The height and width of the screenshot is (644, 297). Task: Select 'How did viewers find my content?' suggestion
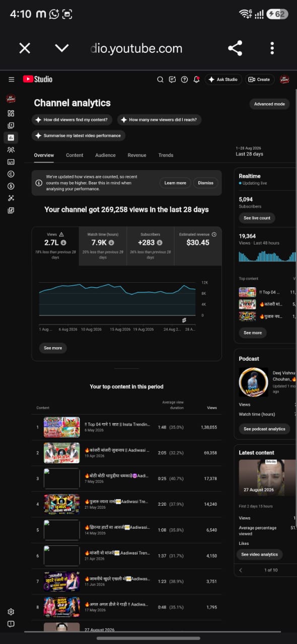tap(71, 120)
